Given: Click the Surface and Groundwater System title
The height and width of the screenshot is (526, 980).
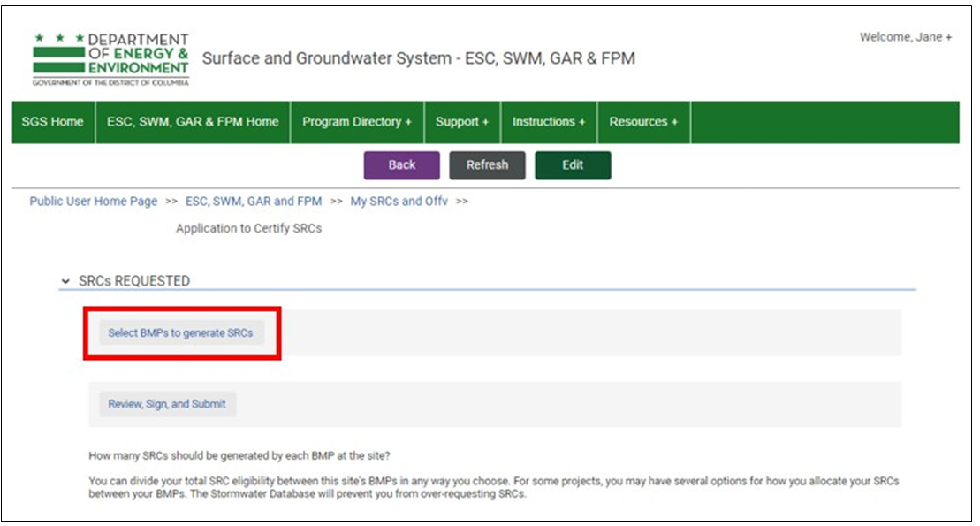Looking at the screenshot, I should click(418, 59).
